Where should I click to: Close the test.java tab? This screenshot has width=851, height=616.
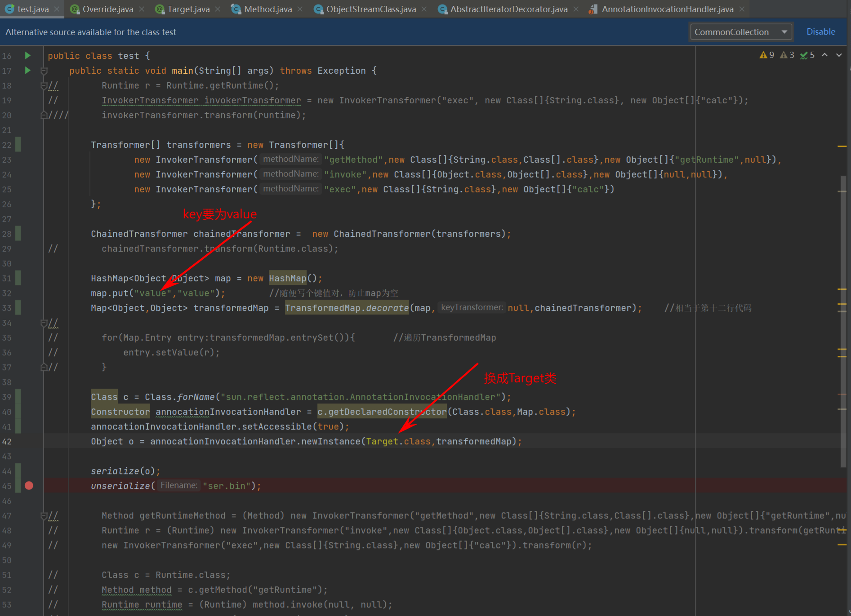pyautogui.click(x=57, y=9)
